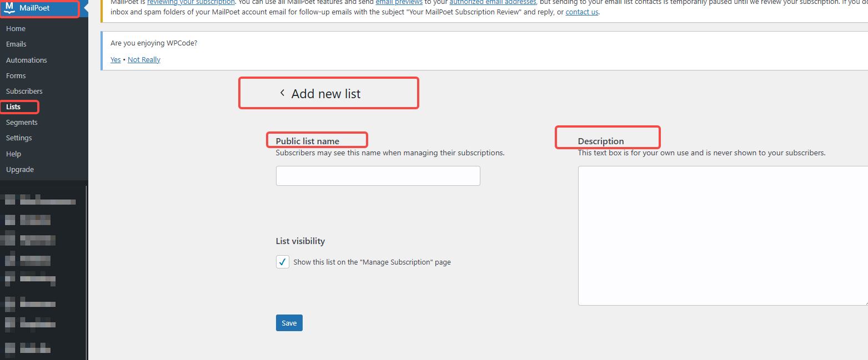Image resolution: width=868 pixels, height=360 pixels.
Task: Open the reviewing your subscription link
Action: click(x=191, y=2)
